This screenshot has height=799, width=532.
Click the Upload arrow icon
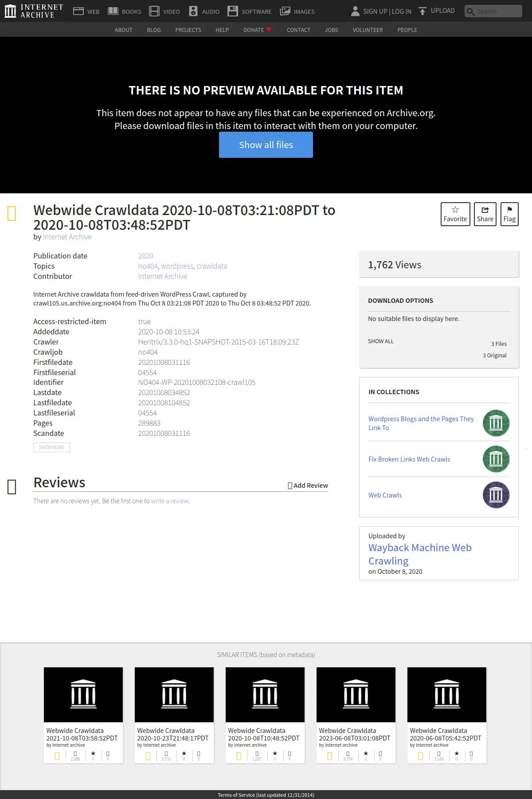click(422, 11)
